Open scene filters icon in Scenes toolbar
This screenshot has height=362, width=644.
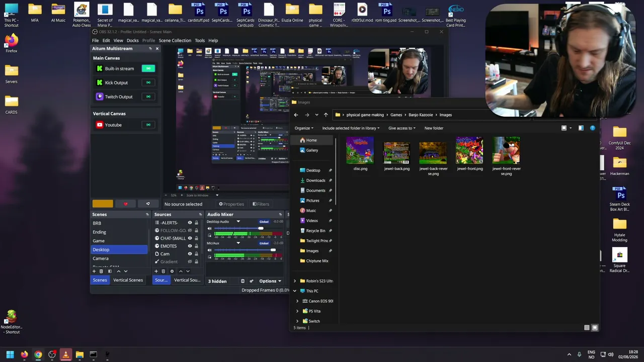tap(110, 271)
